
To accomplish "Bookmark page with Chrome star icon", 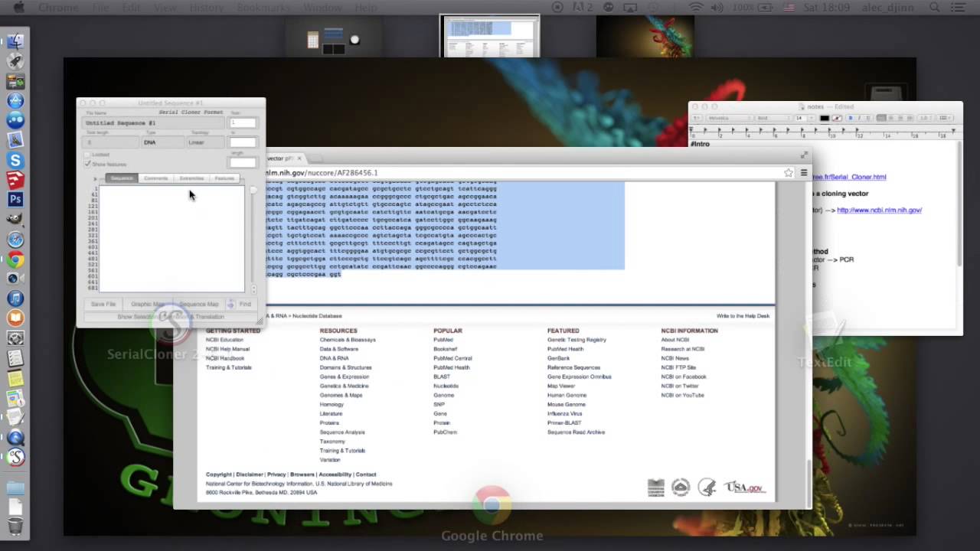I will click(x=788, y=173).
